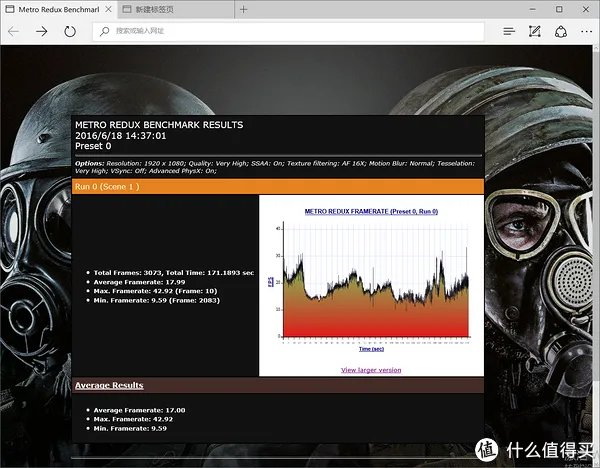The width and height of the screenshot is (600, 468).
Task: Open the View larger version link
Action: click(371, 370)
